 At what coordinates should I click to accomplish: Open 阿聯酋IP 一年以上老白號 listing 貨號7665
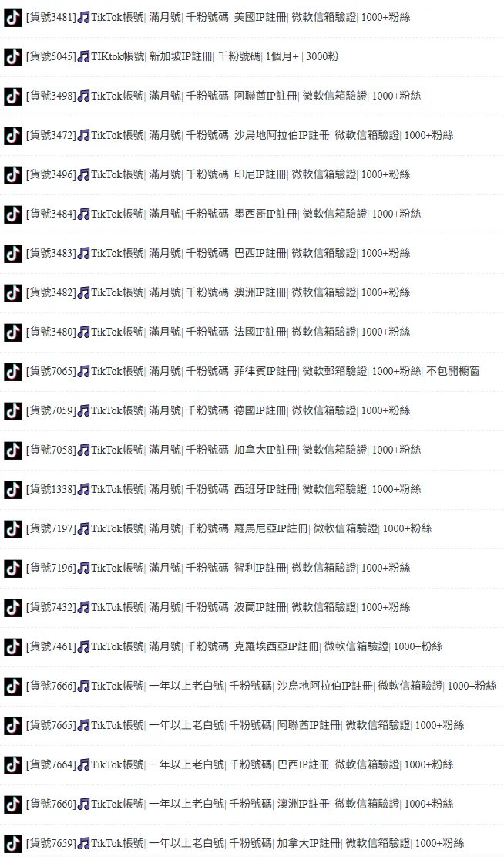click(x=245, y=725)
